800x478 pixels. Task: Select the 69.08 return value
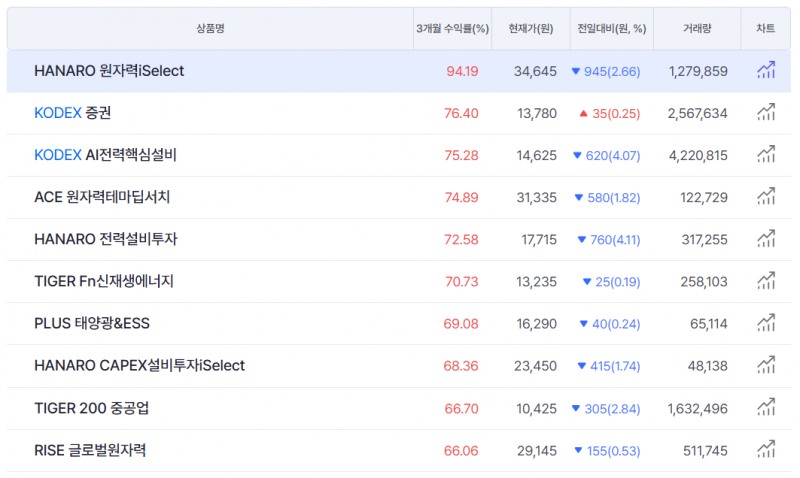461,324
